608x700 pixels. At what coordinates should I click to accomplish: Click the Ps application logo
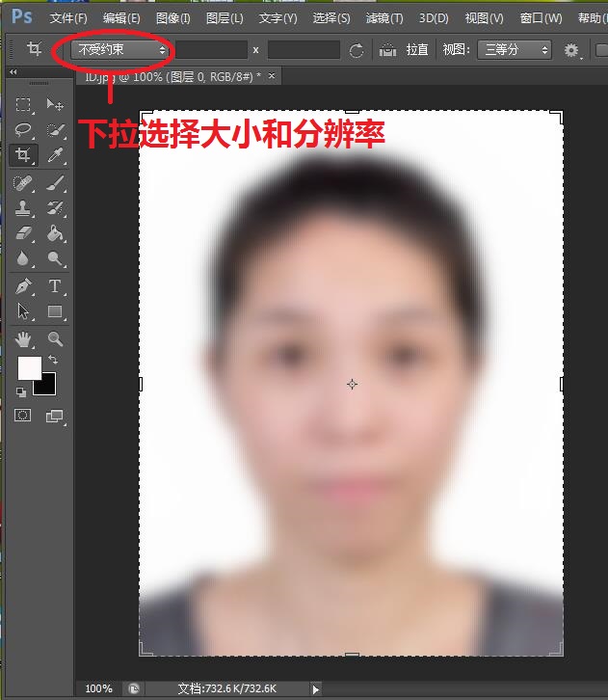coord(21,17)
